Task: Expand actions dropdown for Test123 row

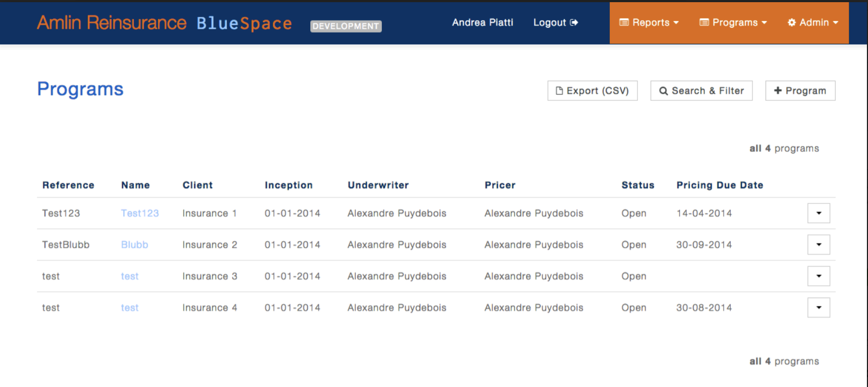Action: (x=819, y=213)
